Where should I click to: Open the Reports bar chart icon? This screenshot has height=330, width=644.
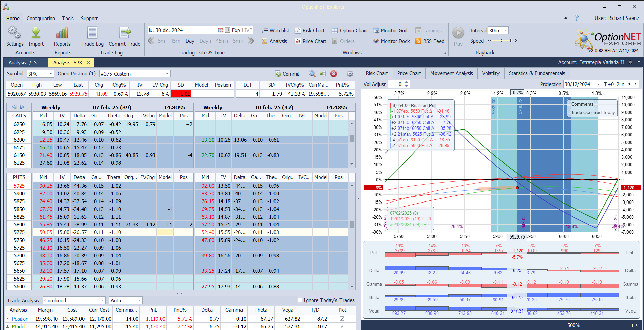[x=62, y=33]
